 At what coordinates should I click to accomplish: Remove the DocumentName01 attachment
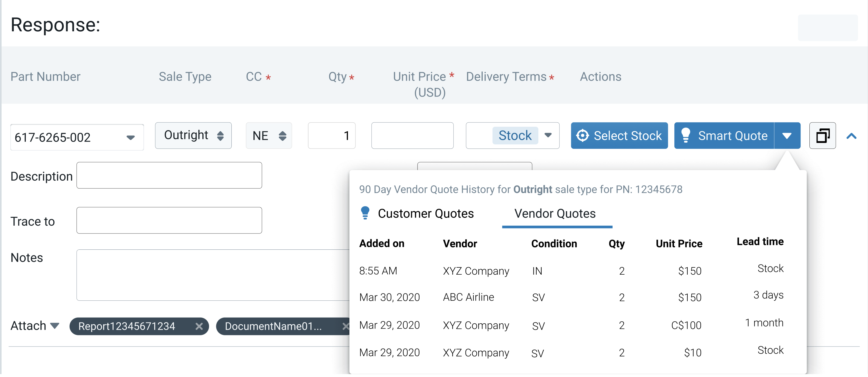[x=345, y=326]
